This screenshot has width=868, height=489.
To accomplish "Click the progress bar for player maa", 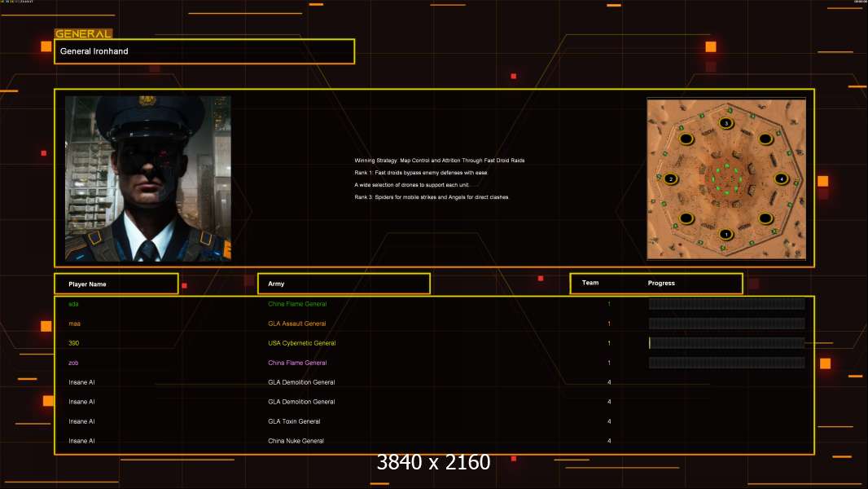I will pos(727,324).
